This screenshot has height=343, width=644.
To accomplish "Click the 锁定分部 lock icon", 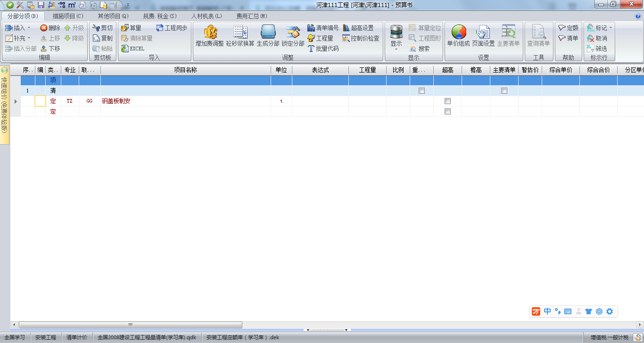I will [293, 32].
